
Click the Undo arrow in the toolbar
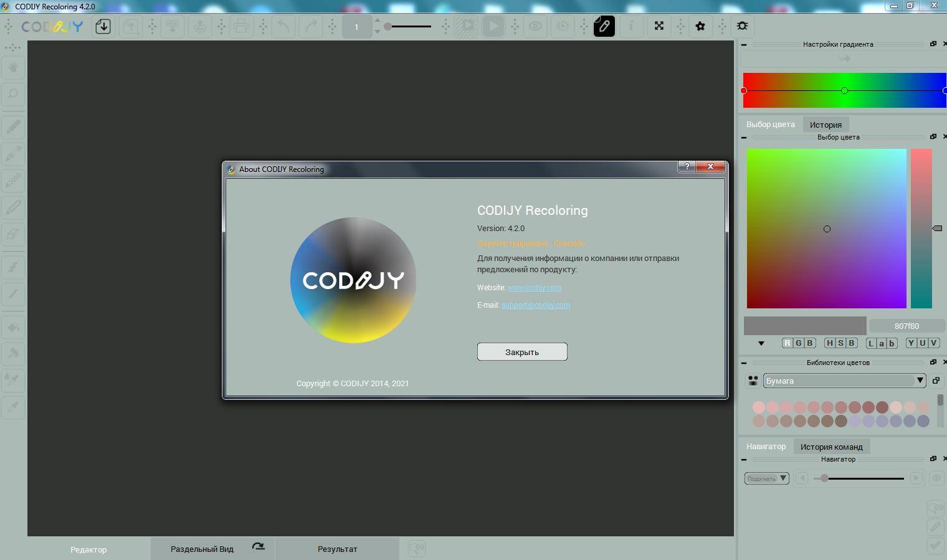[x=283, y=26]
